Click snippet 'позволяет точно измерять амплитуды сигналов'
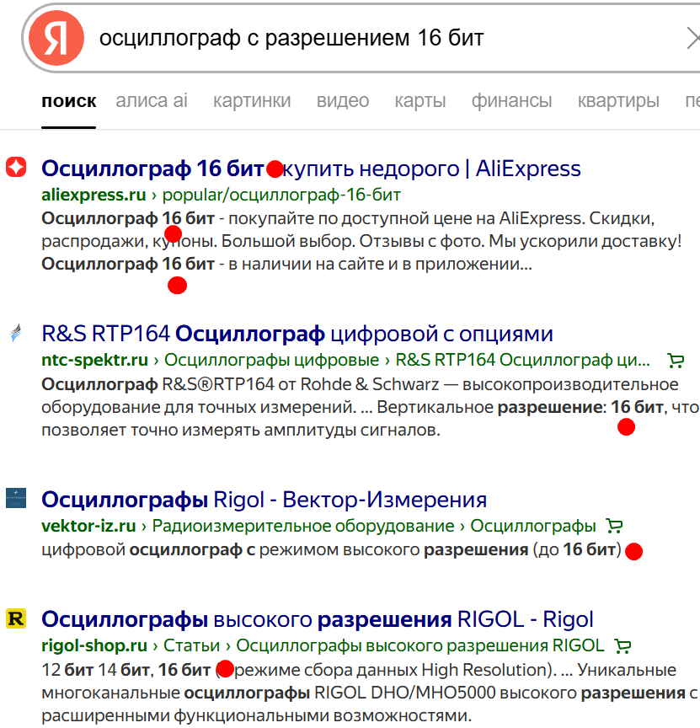 (240, 431)
